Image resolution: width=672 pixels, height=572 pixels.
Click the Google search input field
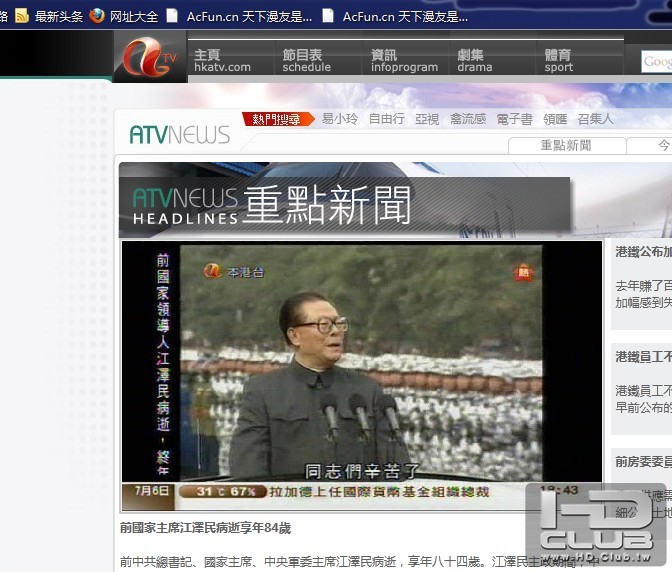click(x=657, y=62)
